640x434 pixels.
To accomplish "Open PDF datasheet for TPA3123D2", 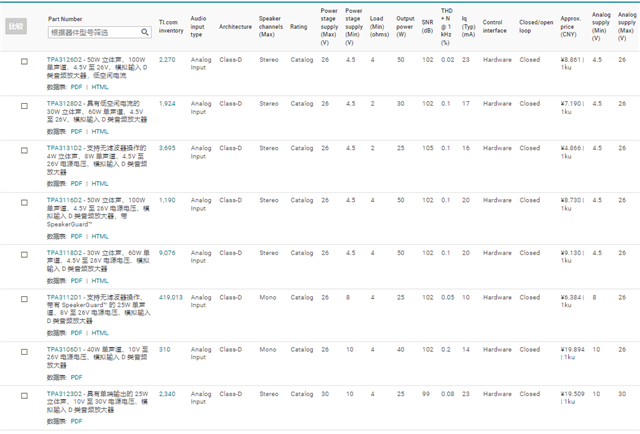I will (76, 421).
